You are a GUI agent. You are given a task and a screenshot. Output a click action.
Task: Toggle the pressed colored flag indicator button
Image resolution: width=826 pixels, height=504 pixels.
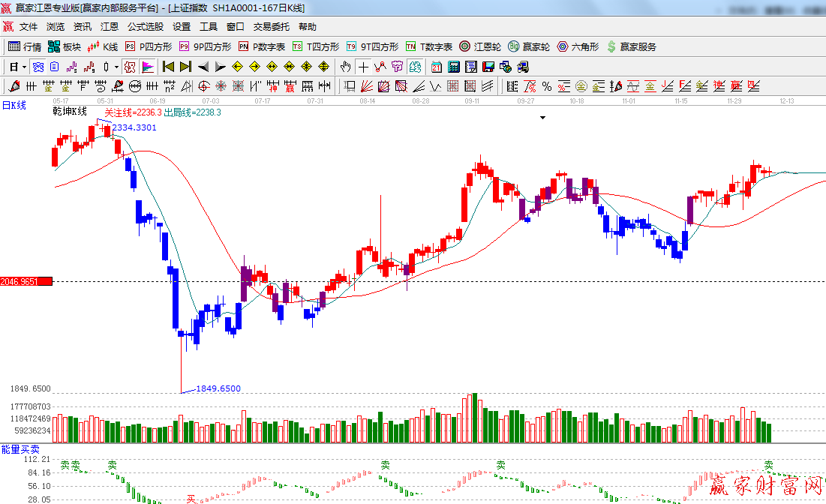pos(147,67)
